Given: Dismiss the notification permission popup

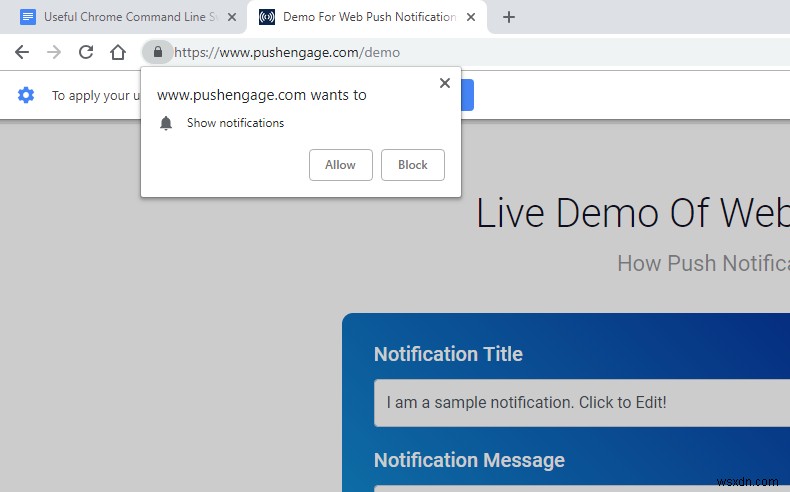Looking at the screenshot, I should pos(444,83).
